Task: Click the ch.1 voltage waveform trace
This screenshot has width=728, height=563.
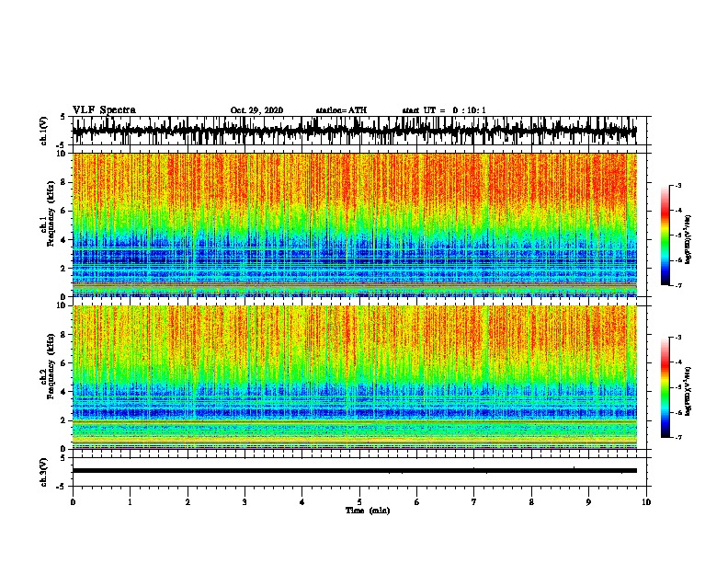Action: coord(355,131)
